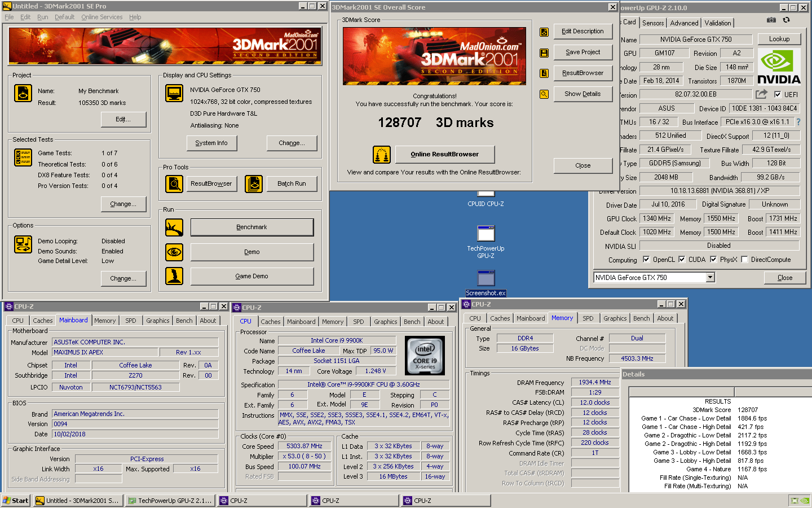This screenshot has width=812, height=508.
Task: Click the GPU-Z refresh icon
Action: (x=787, y=20)
